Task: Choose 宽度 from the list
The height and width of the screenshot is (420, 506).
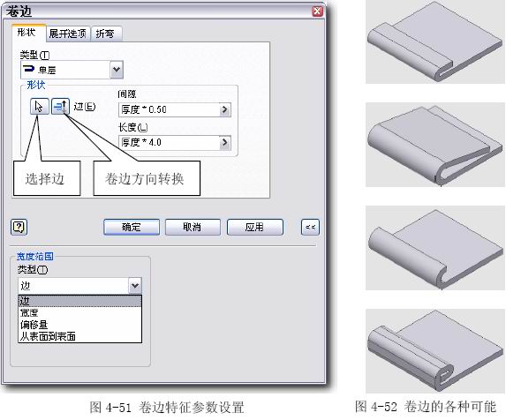Action: coord(79,312)
